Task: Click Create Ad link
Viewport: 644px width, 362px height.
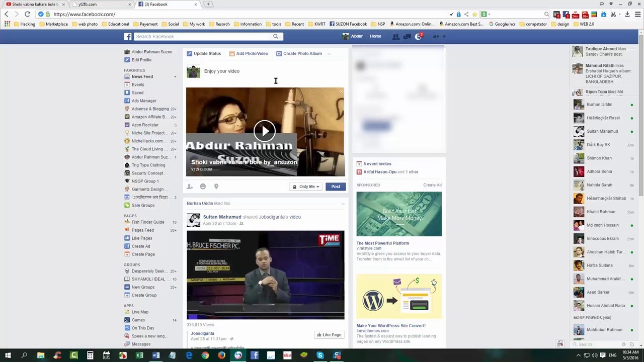Action: (432, 185)
